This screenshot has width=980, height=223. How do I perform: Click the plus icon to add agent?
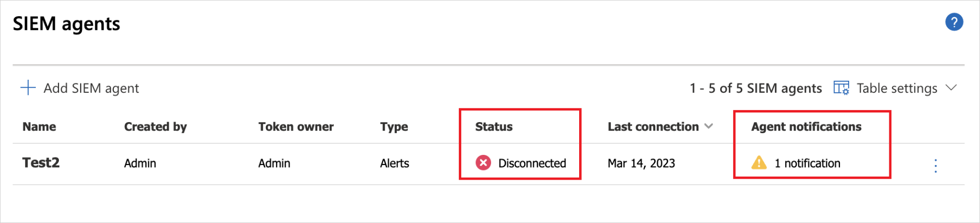click(x=28, y=88)
